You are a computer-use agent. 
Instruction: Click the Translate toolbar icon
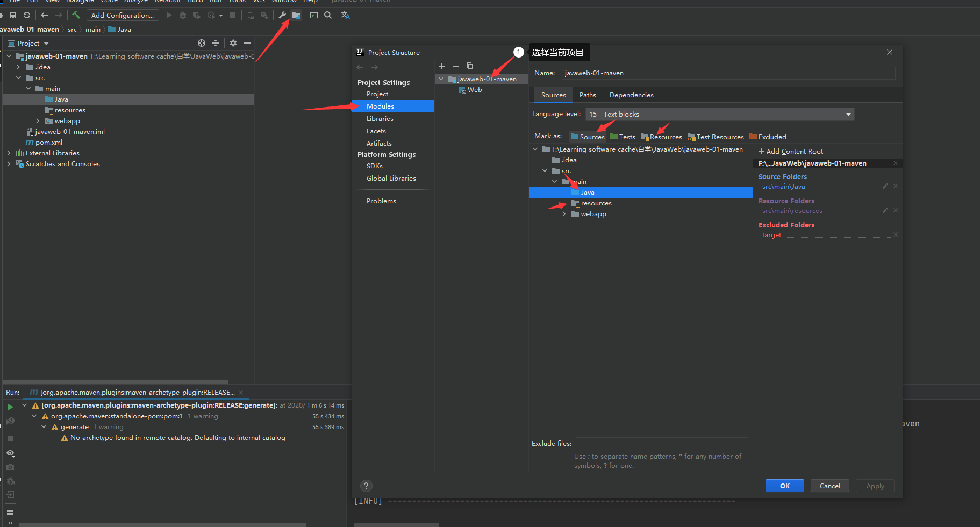346,15
